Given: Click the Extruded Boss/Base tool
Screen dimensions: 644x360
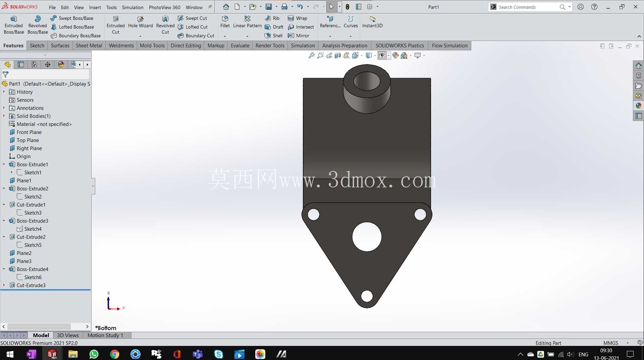Looking at the screenshot, I should 14,25.
